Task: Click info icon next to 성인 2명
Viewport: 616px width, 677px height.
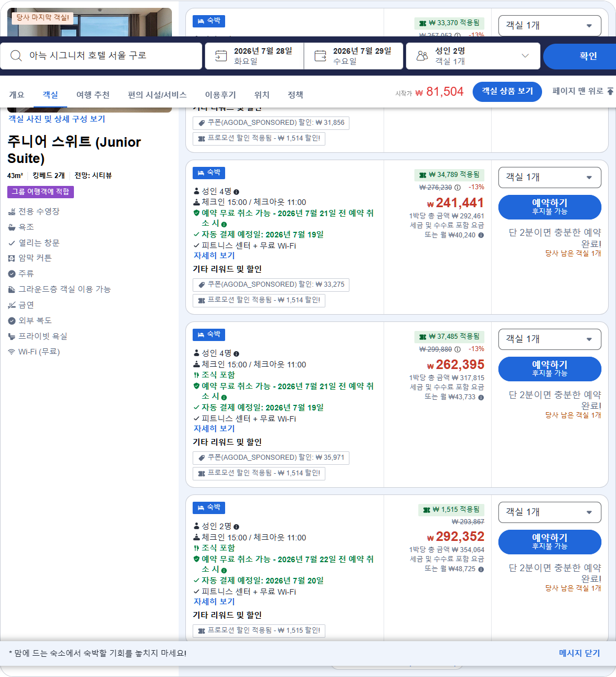Action: (x=236, y=527)
